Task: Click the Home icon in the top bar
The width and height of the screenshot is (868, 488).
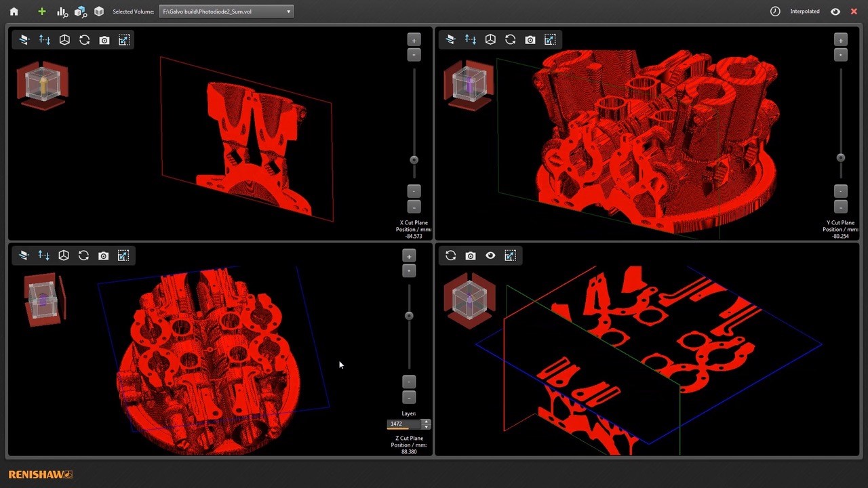Action: click(x=14, y=12)
